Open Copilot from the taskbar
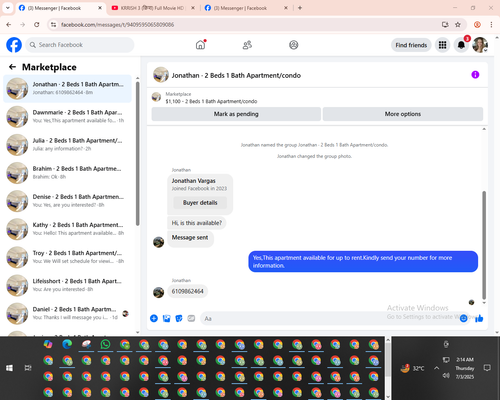 pyautogui.click(x=48, y=344)
